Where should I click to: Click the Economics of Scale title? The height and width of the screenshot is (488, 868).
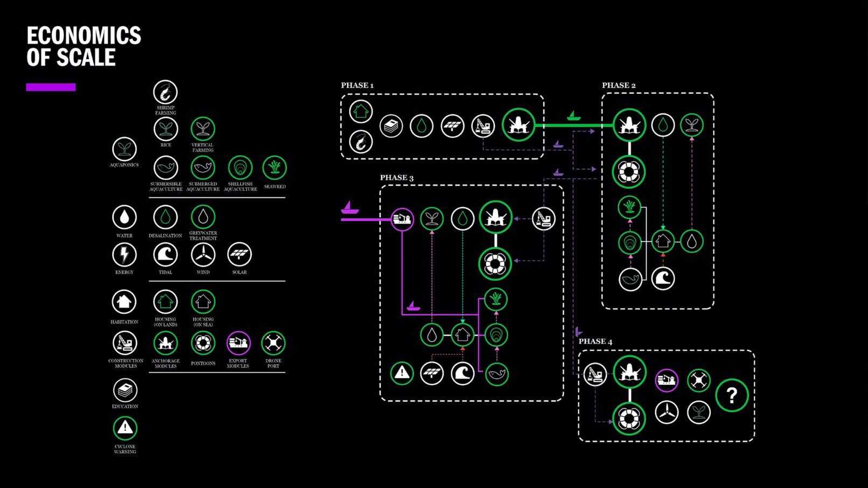84,46
